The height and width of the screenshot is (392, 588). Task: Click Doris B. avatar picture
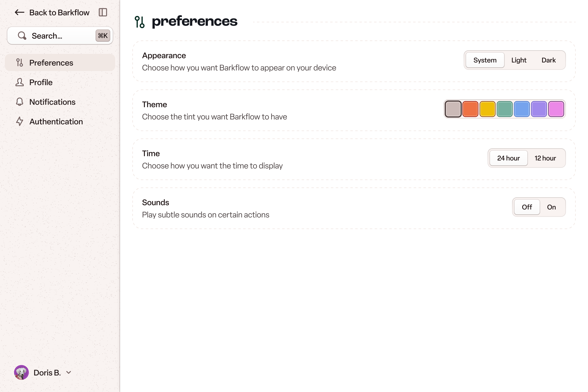click(21, 372)
